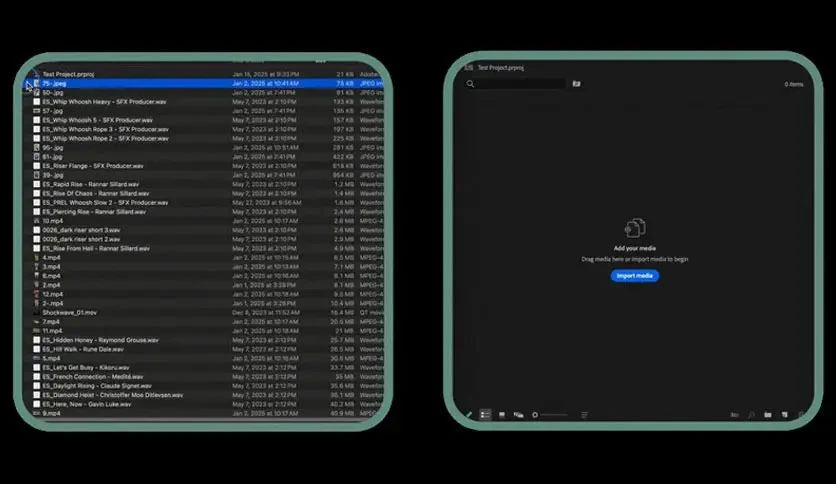Select ES_Piercing Rise - Ramnar Sillard.wav
This screenshot has height=484, width=836.
click(94, 212)
